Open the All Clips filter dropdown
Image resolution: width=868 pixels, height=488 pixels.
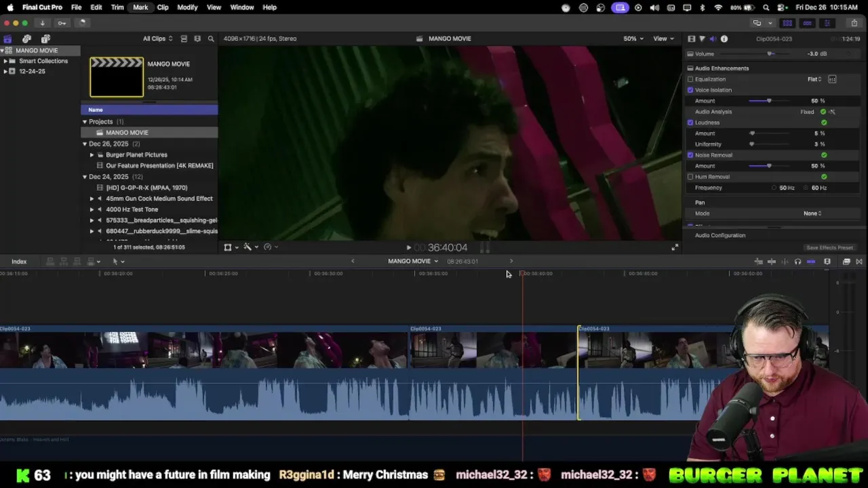(x=157, y=39)
